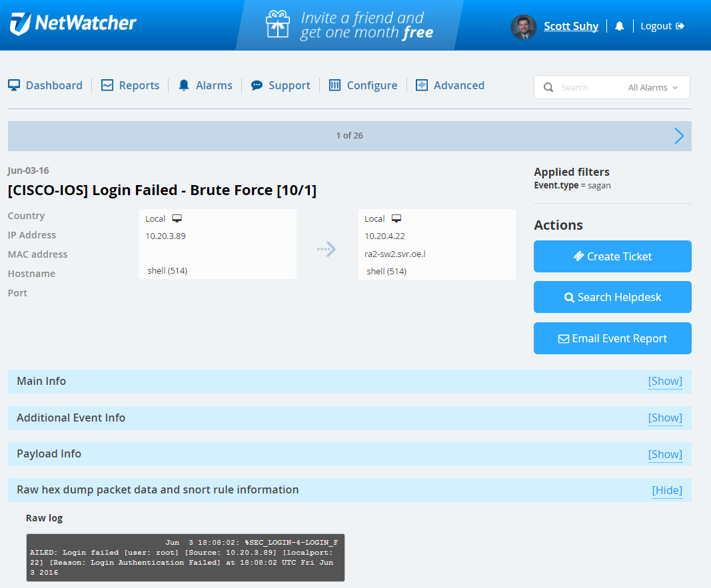The width and height of the screenshot is (711, 588).
Task: Expand the Additional Event Info section
Action: 664,418
